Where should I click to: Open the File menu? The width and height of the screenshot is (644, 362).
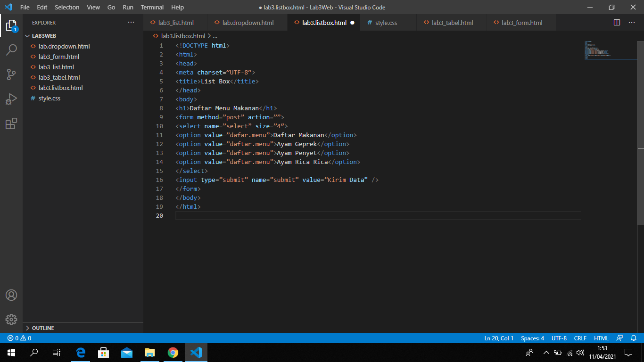(25, 7)
